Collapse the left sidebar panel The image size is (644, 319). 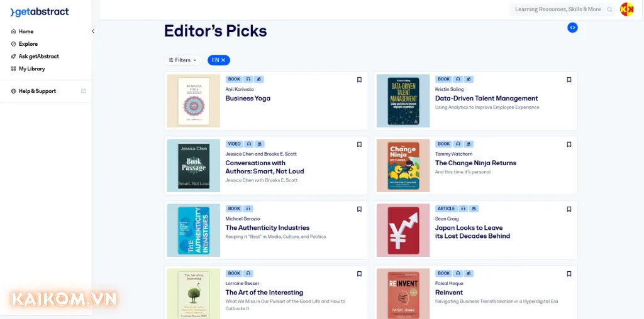pyautogui.click(x=93, y=31)
